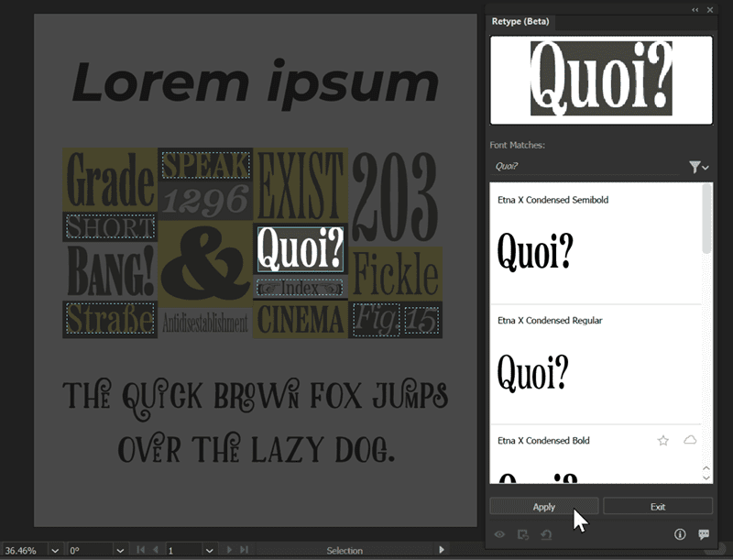Select the SHORT detected text on canvas
The height and width of the screenshot is (560, 733).
tap(110, 226)
